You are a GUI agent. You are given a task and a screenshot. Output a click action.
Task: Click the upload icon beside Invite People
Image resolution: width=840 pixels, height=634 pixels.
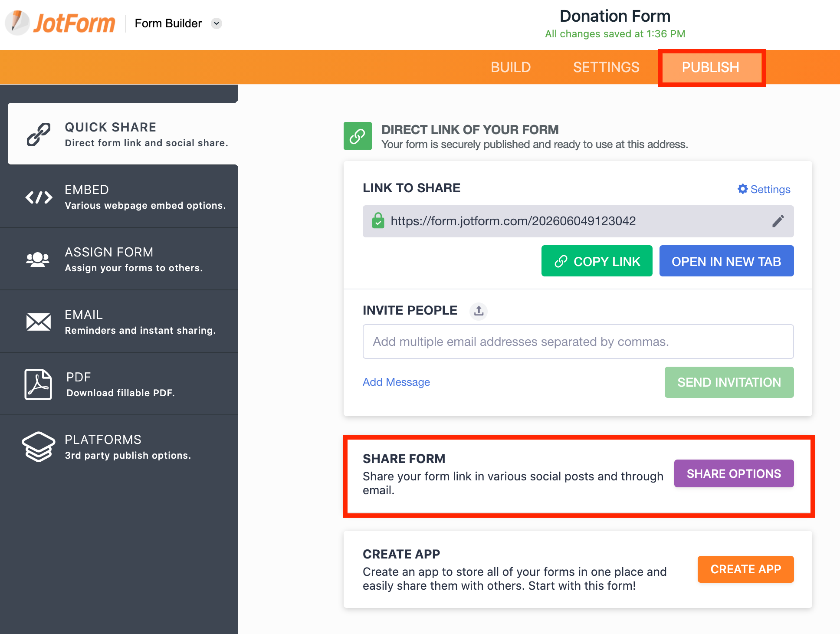(x=479, y=311)
